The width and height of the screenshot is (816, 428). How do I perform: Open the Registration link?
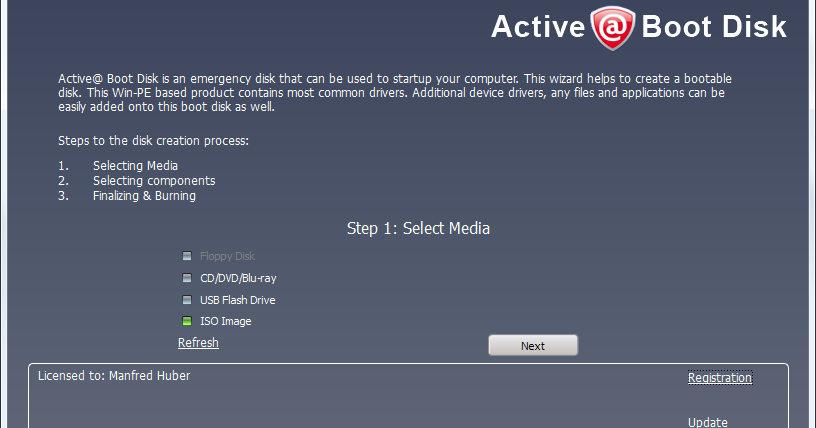[x=720, y=377]
